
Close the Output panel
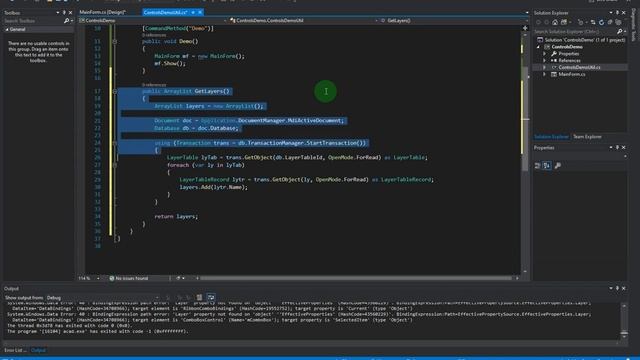pyautogui.click(x=624, y=288)
